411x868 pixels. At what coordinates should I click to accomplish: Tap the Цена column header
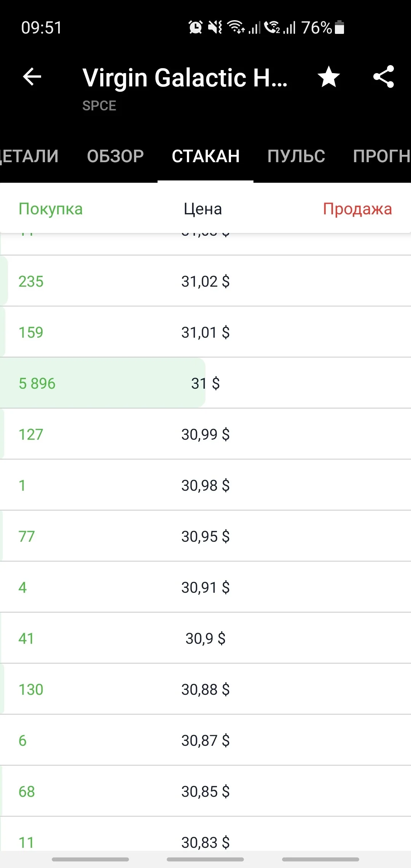[x=203, y=209]
